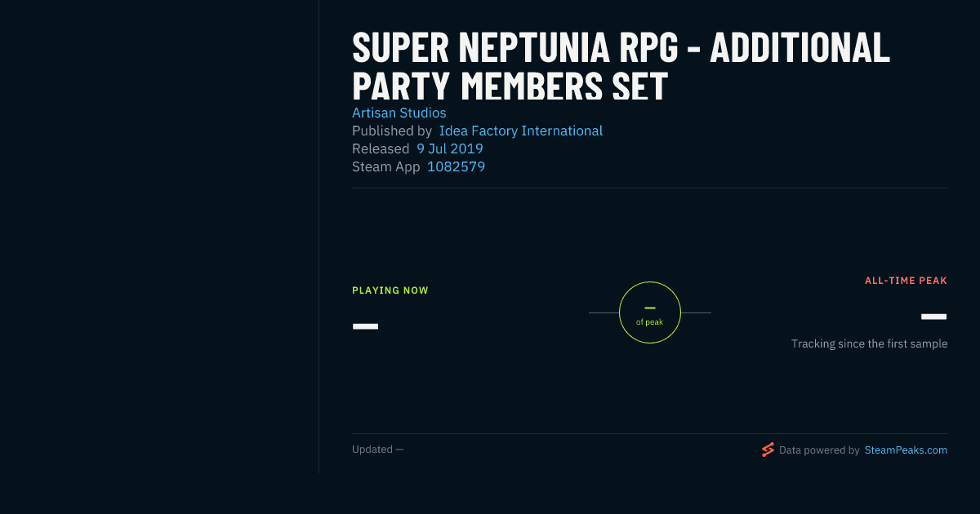
Task: Open the Idea Factory International publisher link
Action: (521, 131)
